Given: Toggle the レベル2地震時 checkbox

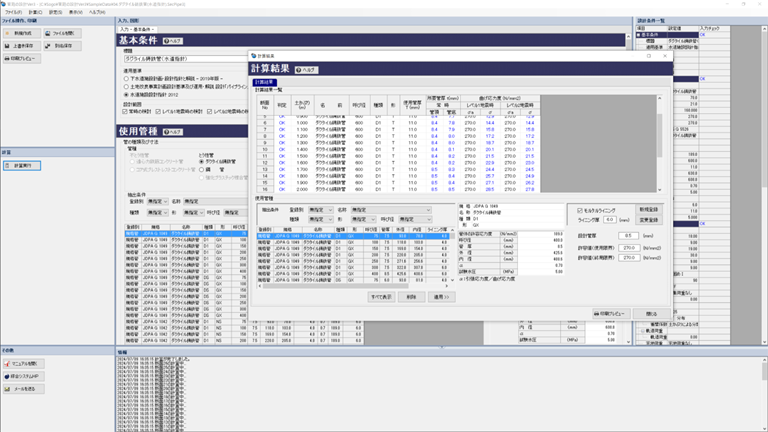Looking at the screenshot, I should point(210,112).
